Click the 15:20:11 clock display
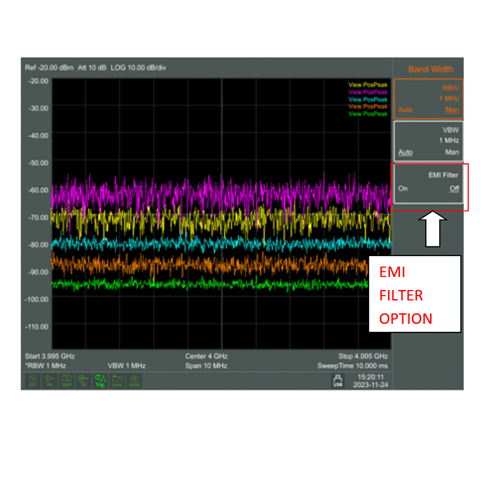Image resolution: width=500 pixels, height=500 pixels. pyautogui.click(x=371, y=377)
